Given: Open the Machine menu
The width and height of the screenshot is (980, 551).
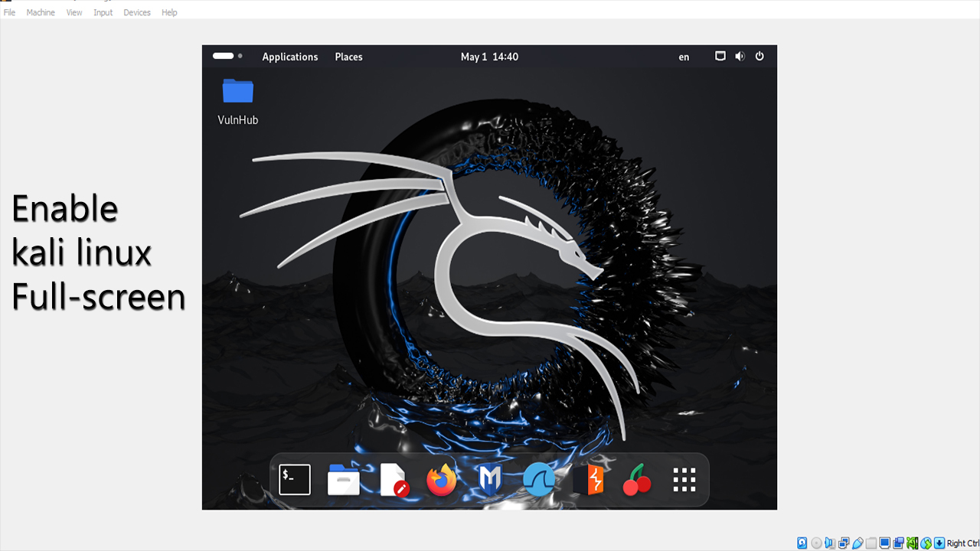Looking at the screenshot, I should pyautogui.click(x=41, y=12).
